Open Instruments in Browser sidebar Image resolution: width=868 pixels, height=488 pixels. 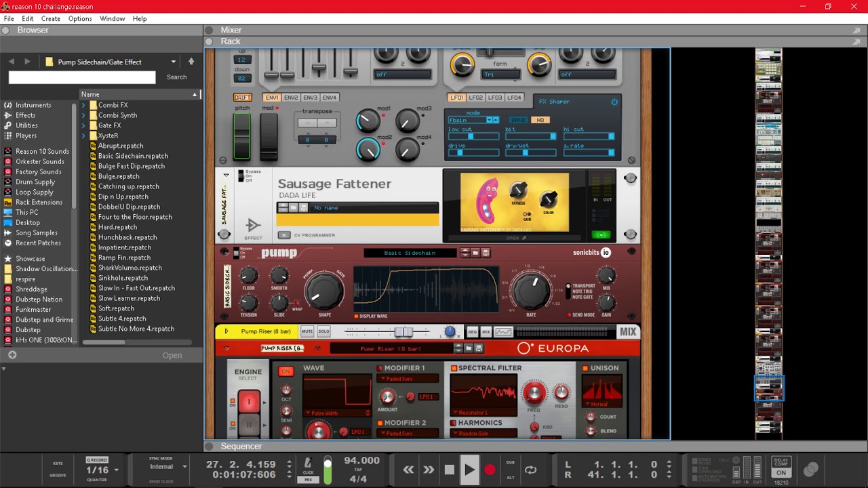point(33,105)
